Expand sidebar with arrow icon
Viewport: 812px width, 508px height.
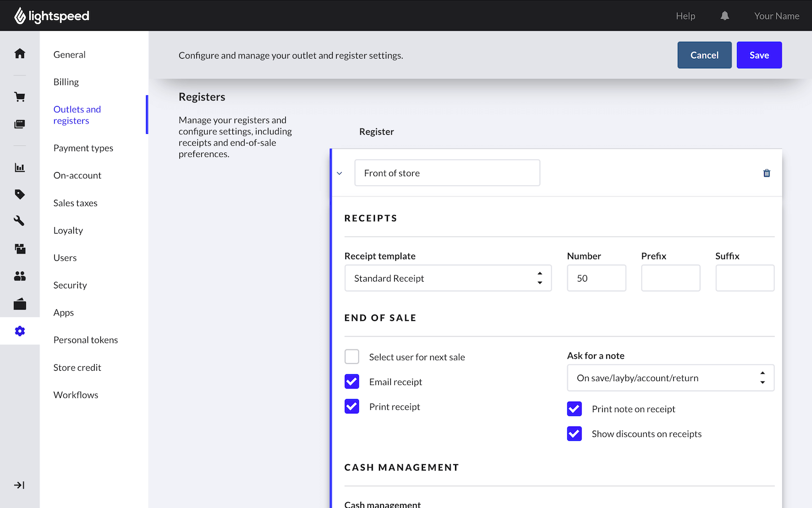pyautogui.click(x=20, y=485)
